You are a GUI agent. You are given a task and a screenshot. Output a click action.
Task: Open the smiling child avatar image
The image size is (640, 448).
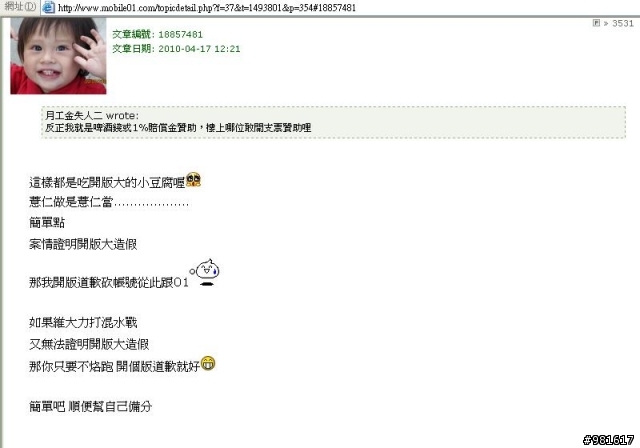[x=58, y=56]
